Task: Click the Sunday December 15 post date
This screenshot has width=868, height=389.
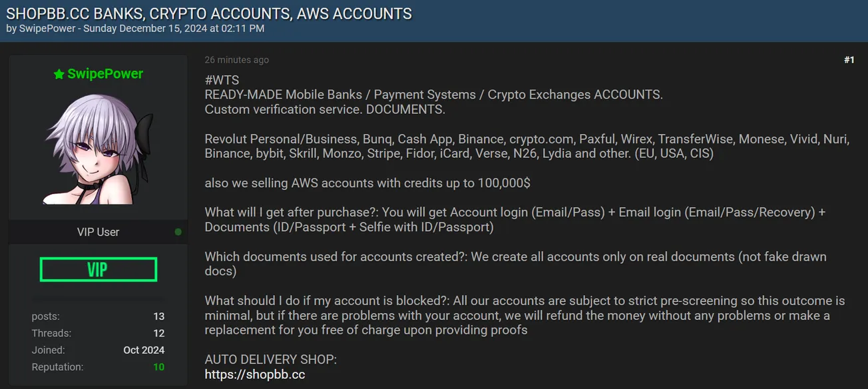Action: point(122,29)
